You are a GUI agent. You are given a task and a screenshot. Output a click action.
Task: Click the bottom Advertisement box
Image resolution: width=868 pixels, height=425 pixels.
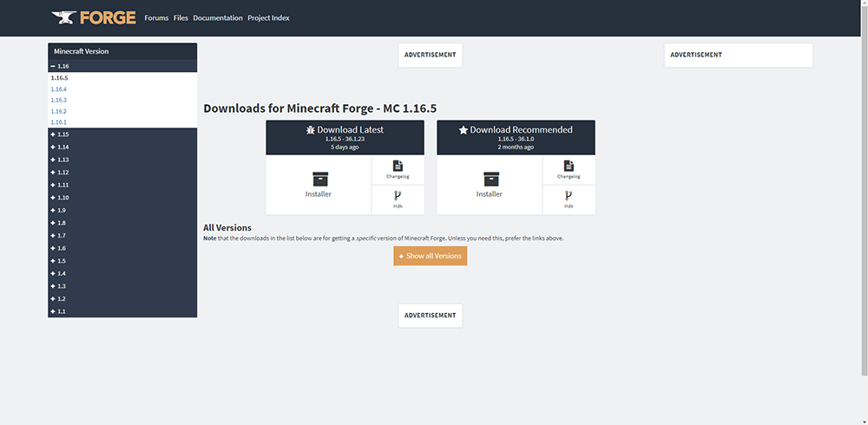431,316
